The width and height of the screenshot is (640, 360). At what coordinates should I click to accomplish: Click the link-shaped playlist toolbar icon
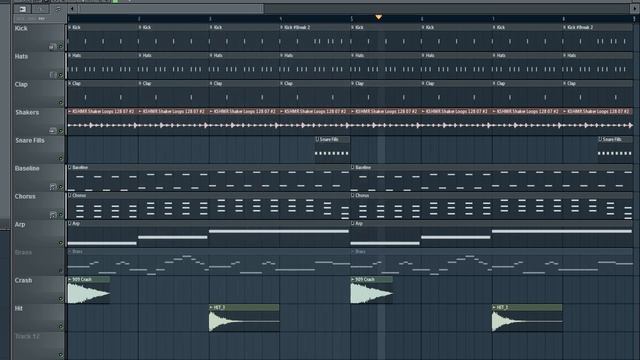(58, 9)
